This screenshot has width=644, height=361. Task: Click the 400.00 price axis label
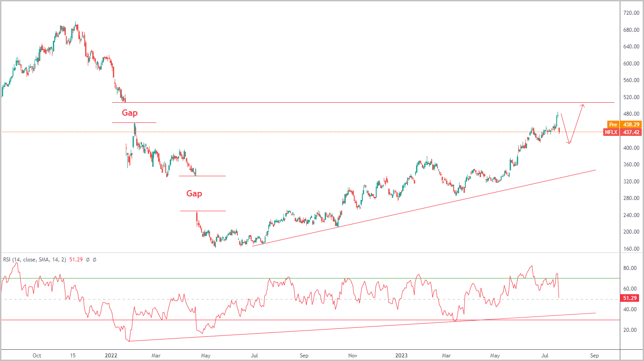pyautogui.click(x=631, y=148)
